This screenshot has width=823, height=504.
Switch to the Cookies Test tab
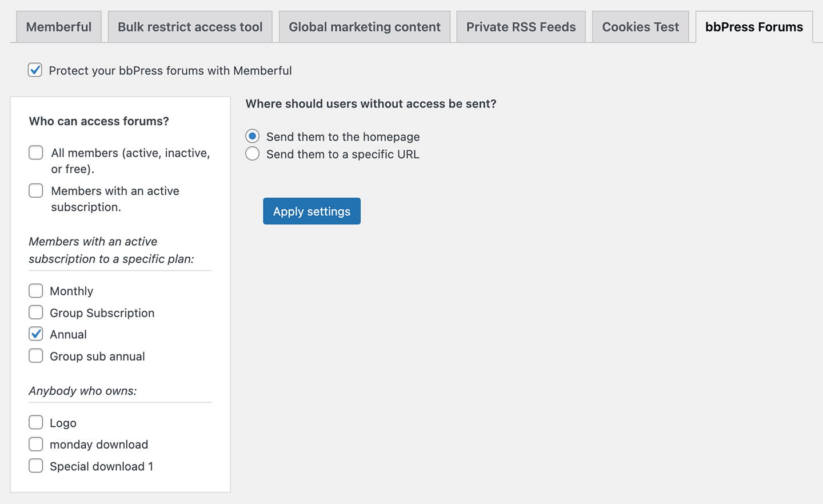640,26
